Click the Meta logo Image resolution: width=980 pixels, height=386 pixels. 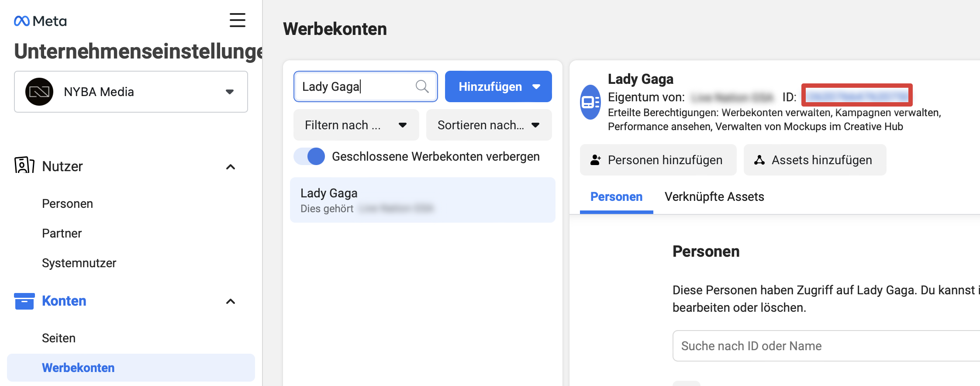[x=40, y=21]
